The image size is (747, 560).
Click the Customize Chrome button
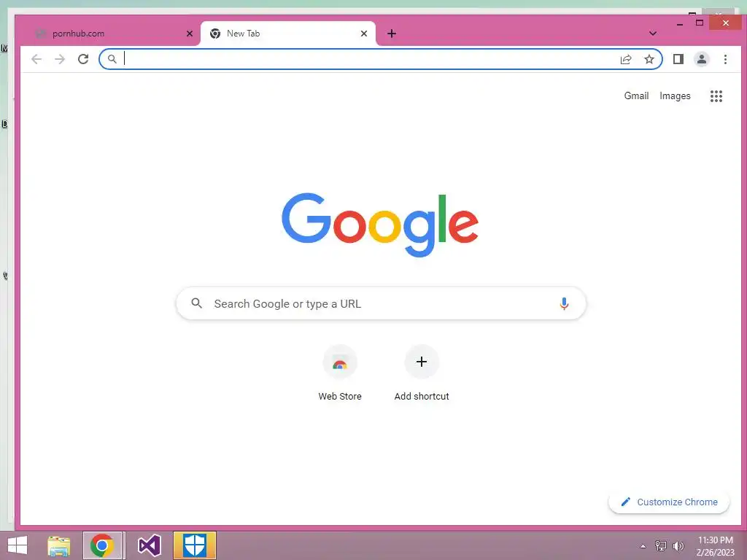click(x=669, y=502)
